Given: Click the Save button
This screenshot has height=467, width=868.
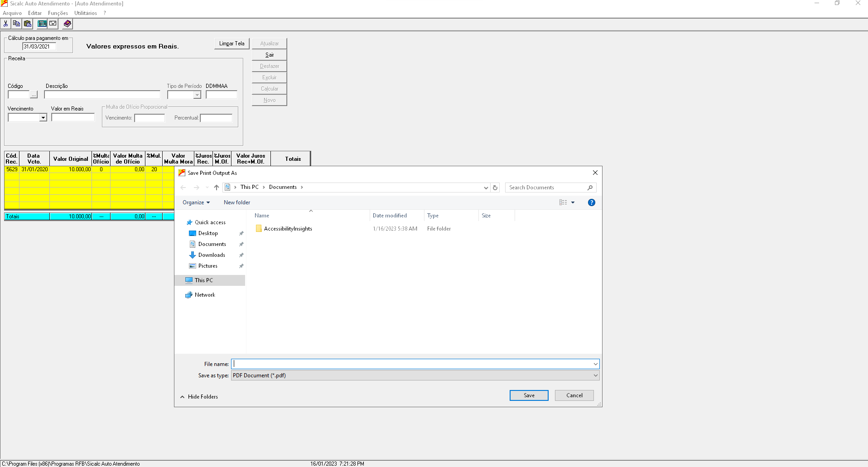Looking at the screenshot, I should [529, 395].
